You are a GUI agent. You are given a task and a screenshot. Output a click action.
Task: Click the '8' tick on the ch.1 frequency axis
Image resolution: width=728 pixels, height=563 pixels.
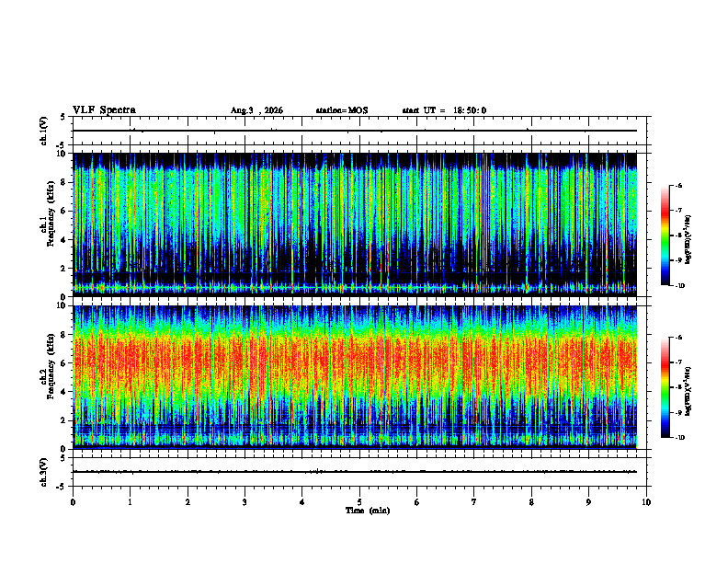pos(64,182)
